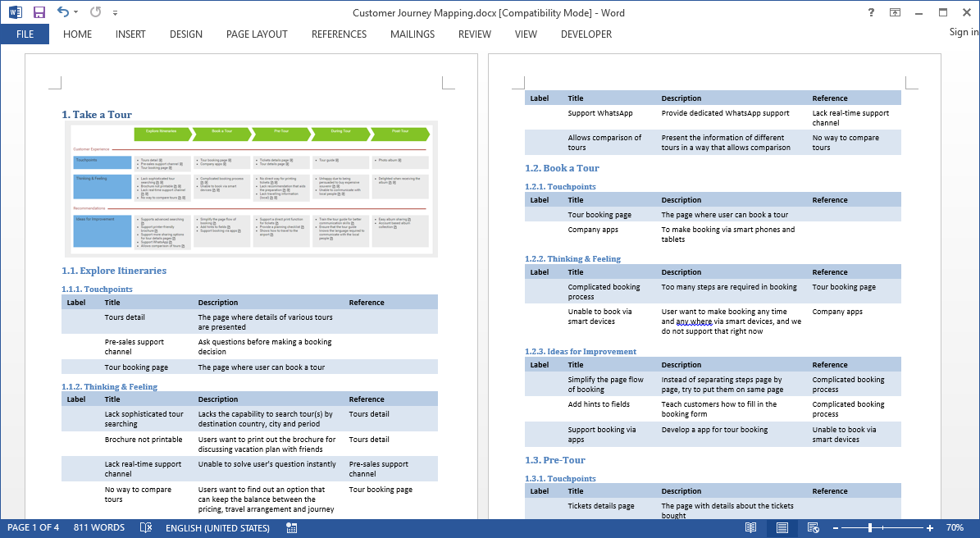Toggle Print Layout view in status bar
This screenshot has height=538, width=980.
782,528
